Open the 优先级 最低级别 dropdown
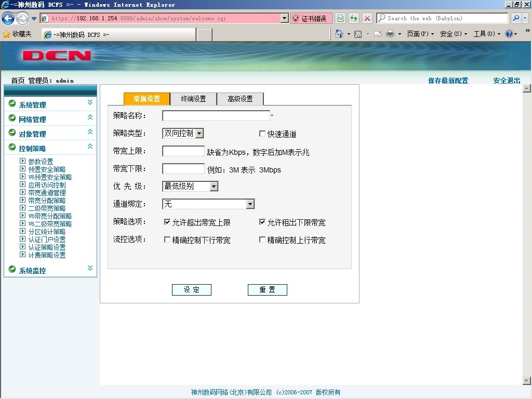The image size is (532, 399). click(x=190, y=187)
